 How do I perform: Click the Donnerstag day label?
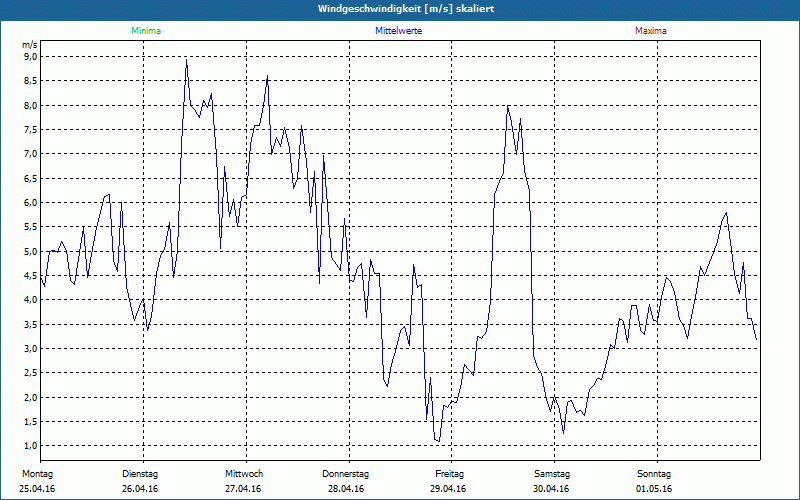click(x=345, y=474)
